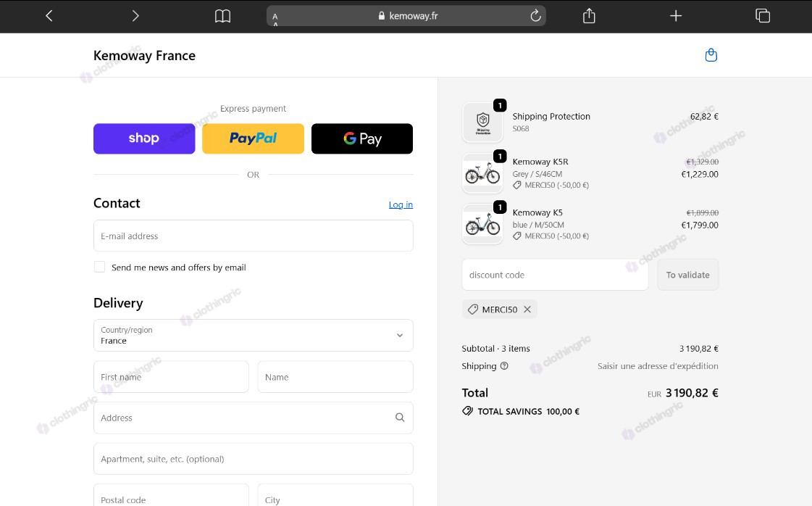
Task: Tap the text size AA icon
Action: (275, 20)
